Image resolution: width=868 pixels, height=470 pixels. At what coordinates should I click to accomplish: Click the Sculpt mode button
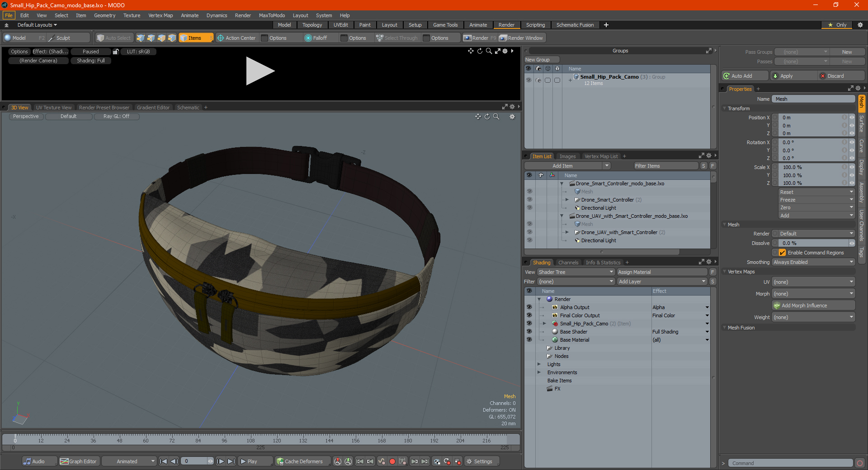[68, 38]
